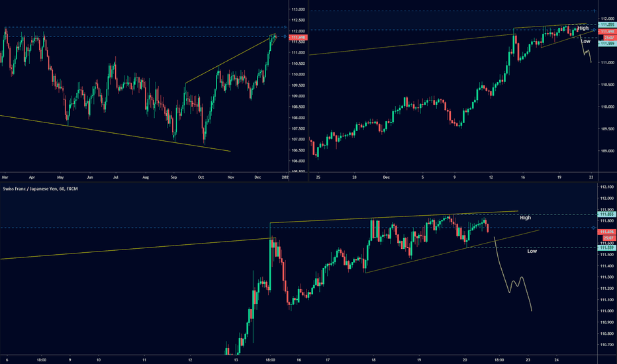617x364 pixels.
Task: Click the 10 date label on the bottom time axis
Action: (99, 359)
